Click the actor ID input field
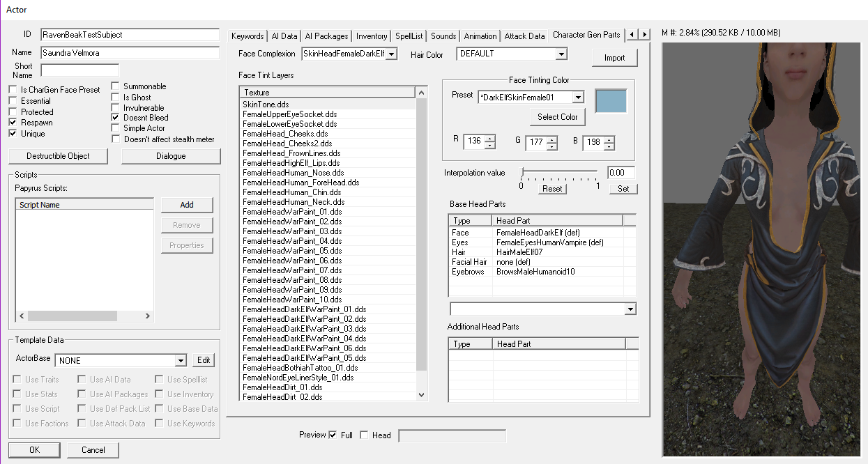 pyautogui.click(x=130, y=34)
